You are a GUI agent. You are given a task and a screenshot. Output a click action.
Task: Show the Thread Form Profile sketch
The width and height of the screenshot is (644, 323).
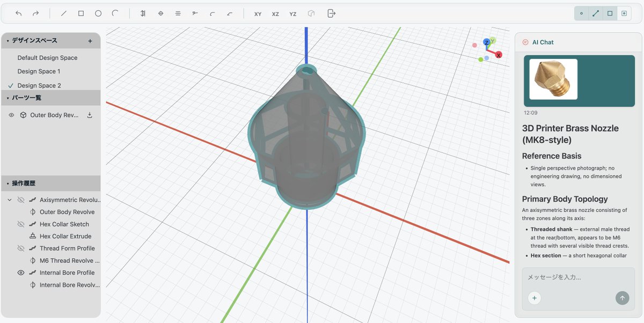click(21, 248)
